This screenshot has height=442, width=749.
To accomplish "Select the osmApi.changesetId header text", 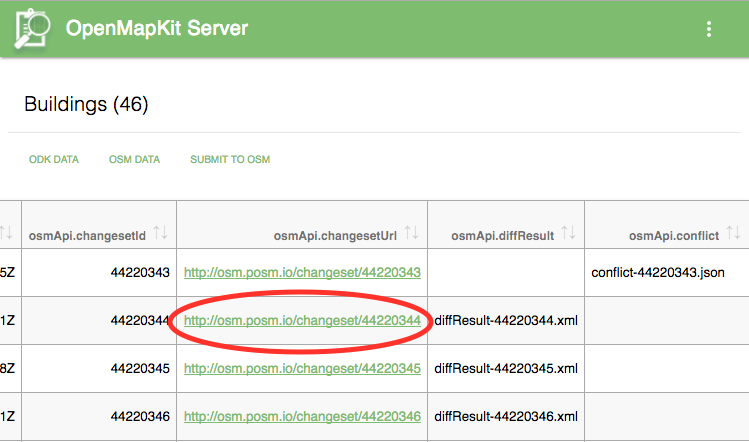I will [87, 236].
